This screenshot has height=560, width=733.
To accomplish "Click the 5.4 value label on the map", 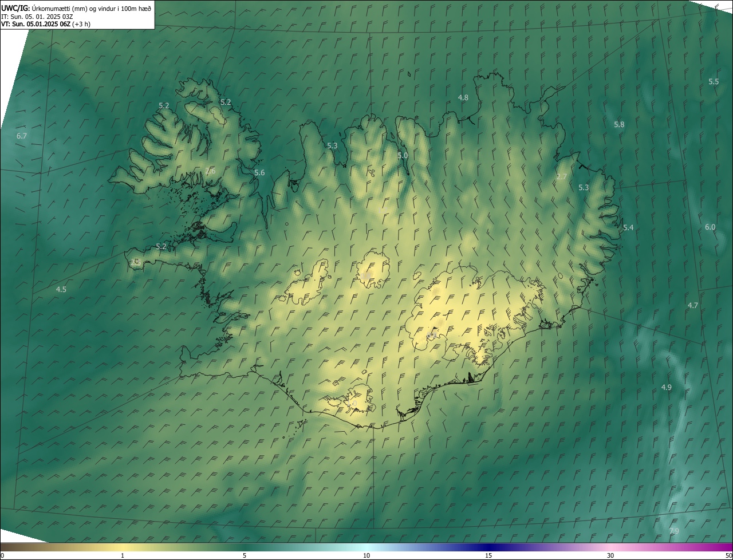I will click(x=628, y=228).
